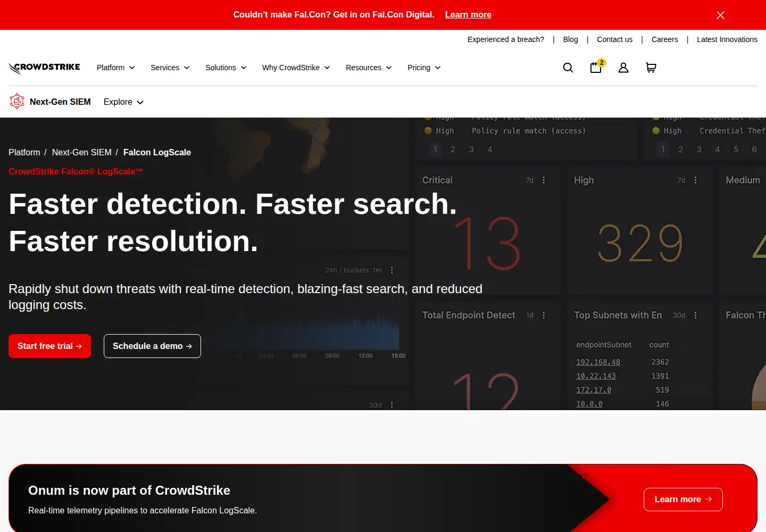Screen dimensions: 766x532
Task: Click the Next-Gen SIEM hexagon icon
Action: coord(17,101)
